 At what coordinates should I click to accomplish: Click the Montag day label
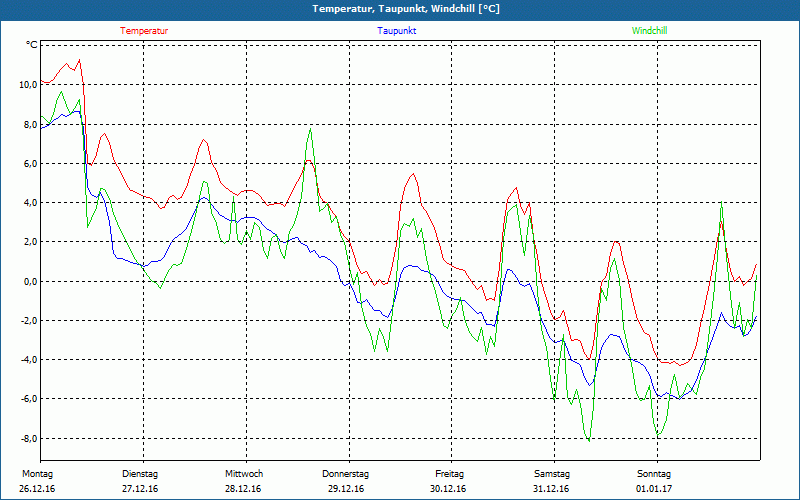click(37, 474)
